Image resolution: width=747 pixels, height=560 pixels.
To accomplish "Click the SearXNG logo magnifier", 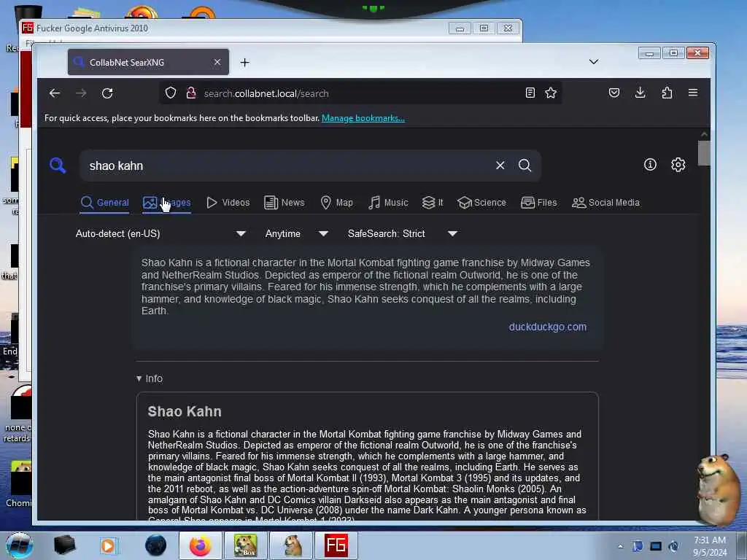I will 58,166.
